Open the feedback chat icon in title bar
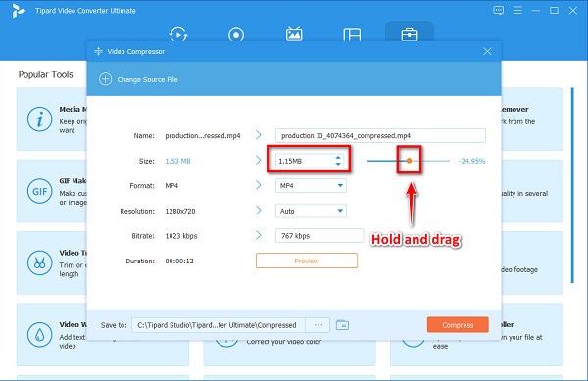The height and width of the screenshot is (381, 588). point(499,10)
